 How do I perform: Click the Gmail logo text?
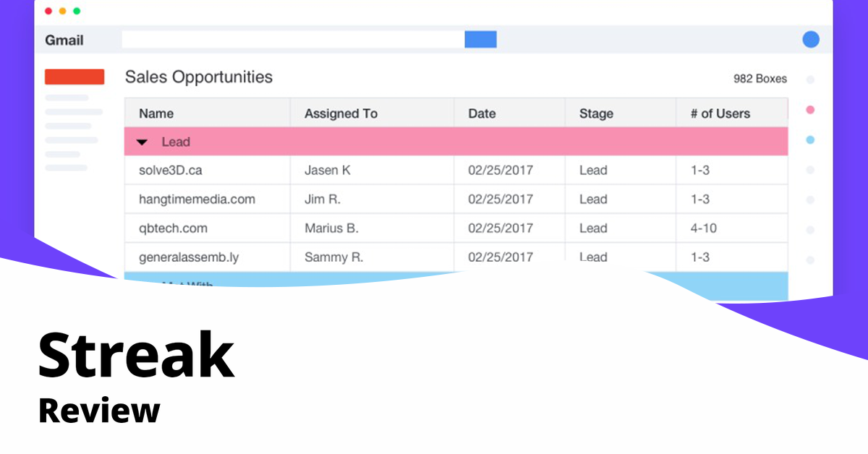(64, 40)
